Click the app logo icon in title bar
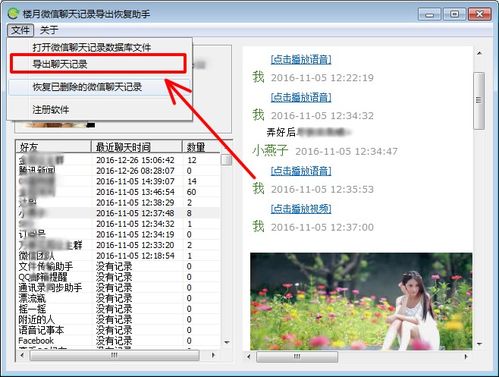The image size is (499, 377). point(14,14)
